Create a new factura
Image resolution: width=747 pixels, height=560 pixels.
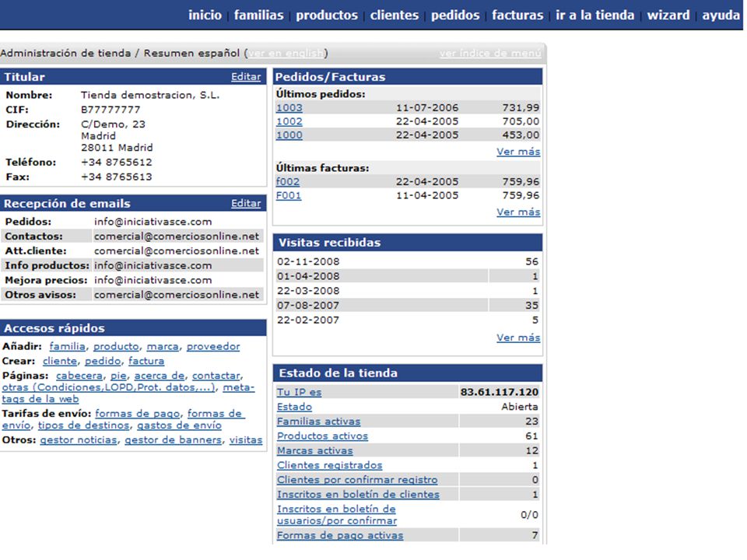click(x=146, y=361)
